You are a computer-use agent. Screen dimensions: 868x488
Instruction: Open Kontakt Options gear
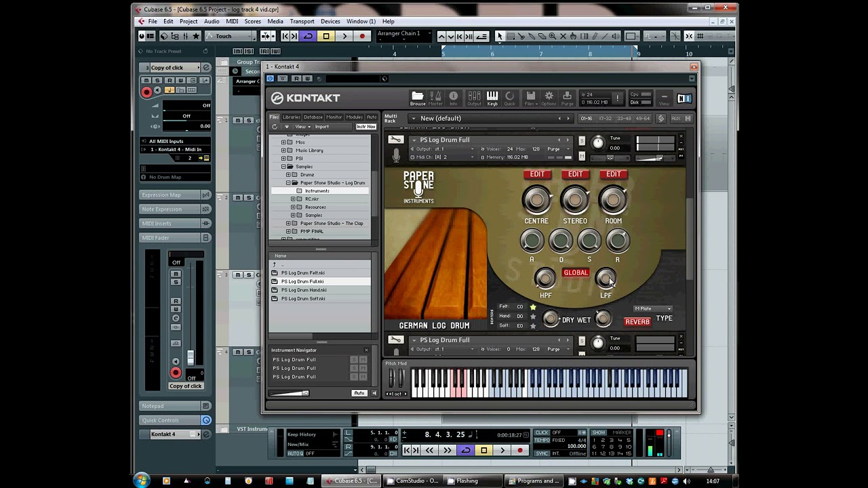549,98
